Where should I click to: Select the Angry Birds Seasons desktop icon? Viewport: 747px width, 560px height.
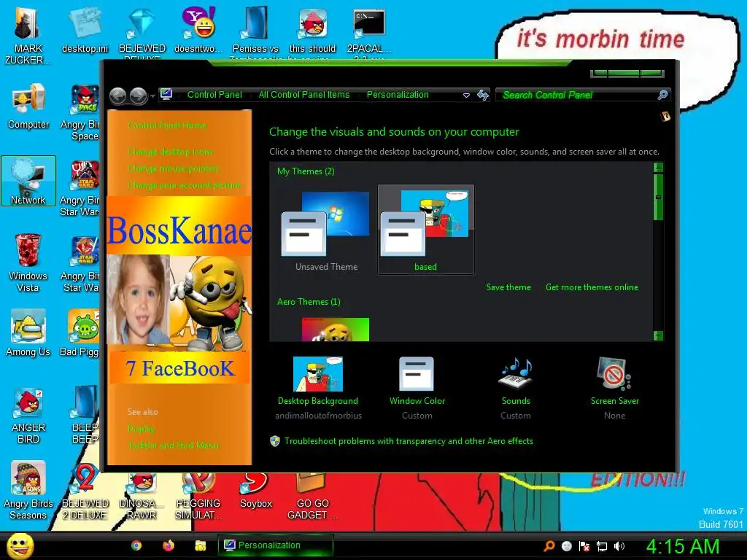[28, 491]
